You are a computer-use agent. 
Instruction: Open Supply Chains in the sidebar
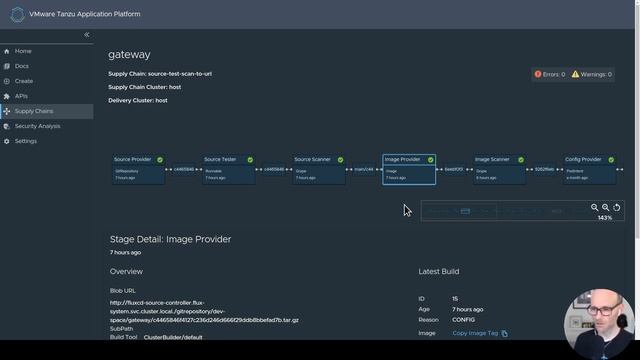click(x=47, y=111)
